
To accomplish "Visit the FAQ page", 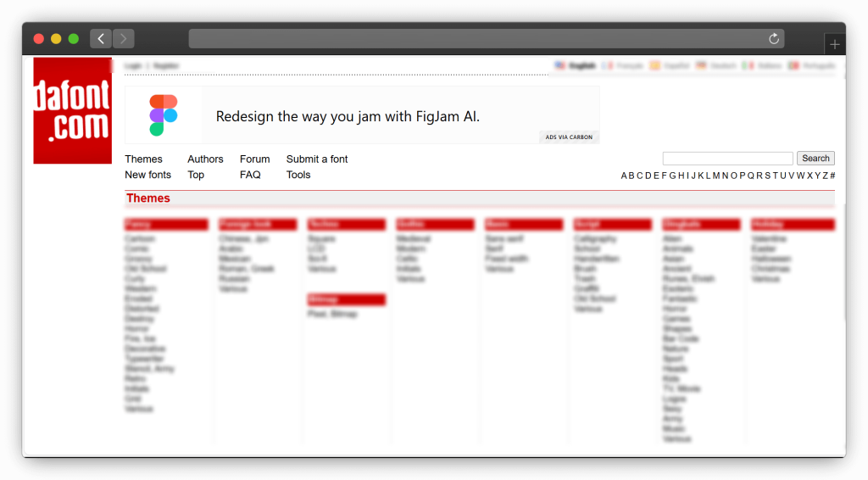I will pos(250,176).
